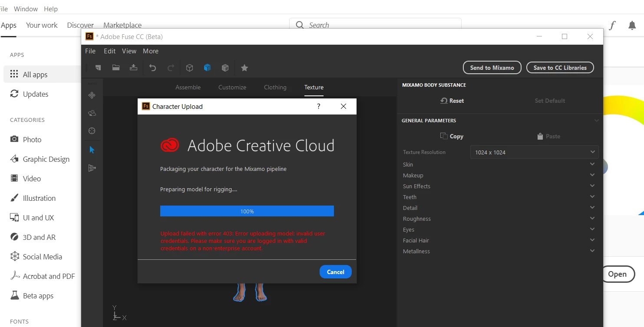Open the Texture Resolution 1024 x 1024 dropdown

(x=534, y=152)
